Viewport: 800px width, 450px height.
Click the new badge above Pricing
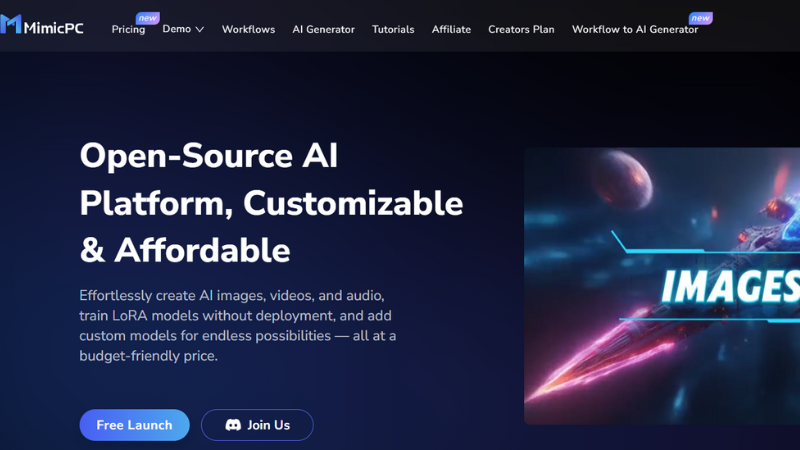(x=147, y=18)
